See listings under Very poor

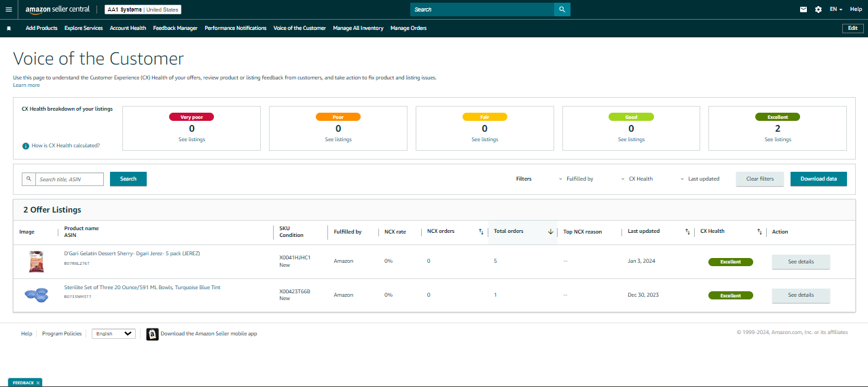tap(192, 139)
